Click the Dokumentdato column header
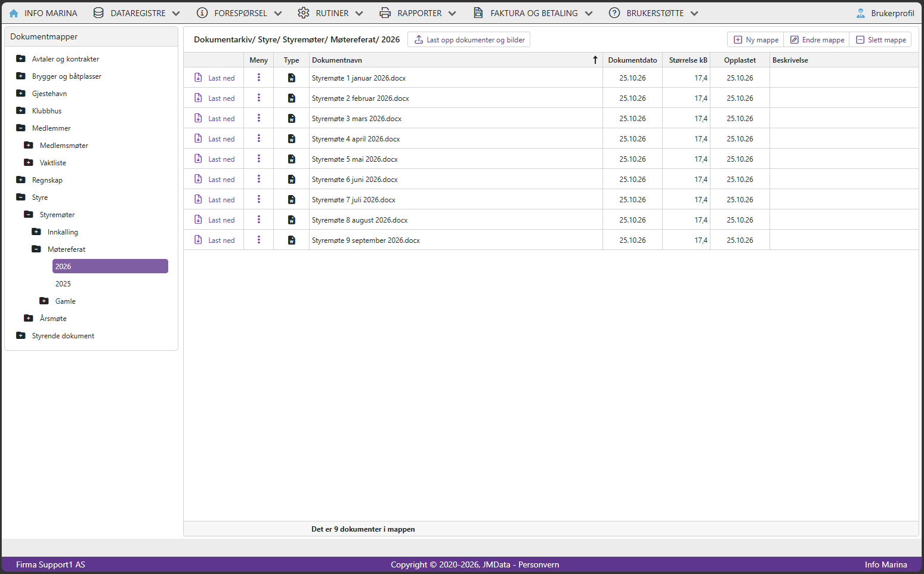924x574 pixels. click(632, 60)
